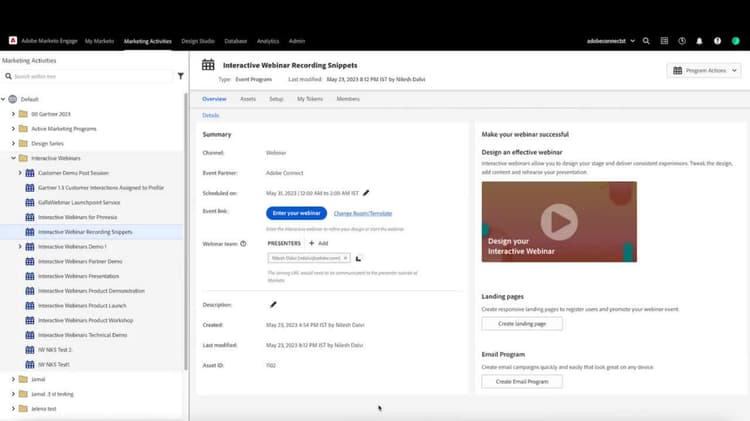750x421 pixels.
Task: Collapse the Interactive Webinars folder
Action: coord(13,158)
